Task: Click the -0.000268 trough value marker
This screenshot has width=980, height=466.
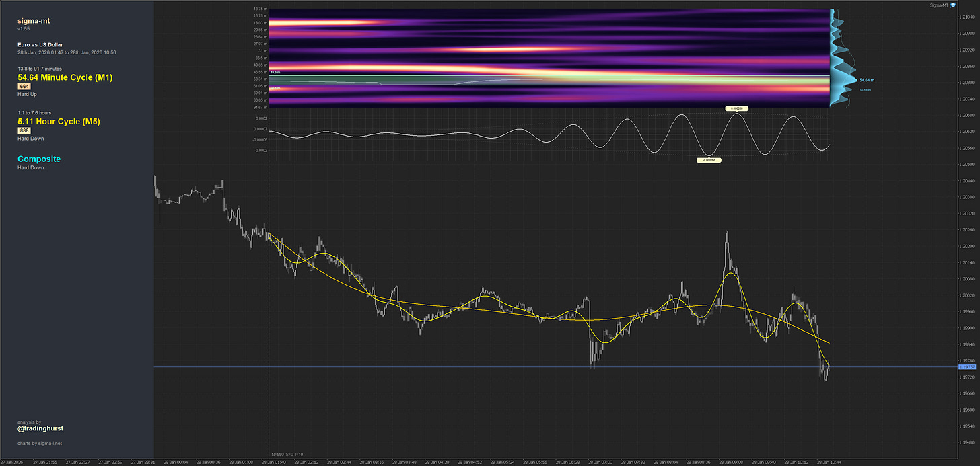Action: tap(709, 160)
